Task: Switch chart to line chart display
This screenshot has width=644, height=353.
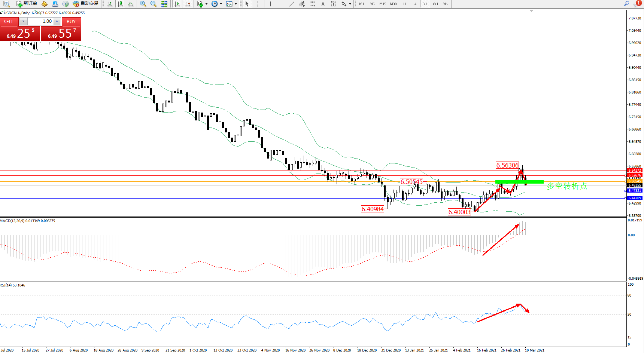Action: [131, 4]
